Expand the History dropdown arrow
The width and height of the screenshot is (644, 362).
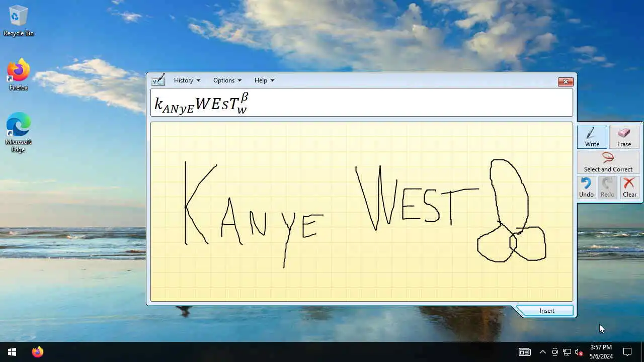[x=198, y=80]
